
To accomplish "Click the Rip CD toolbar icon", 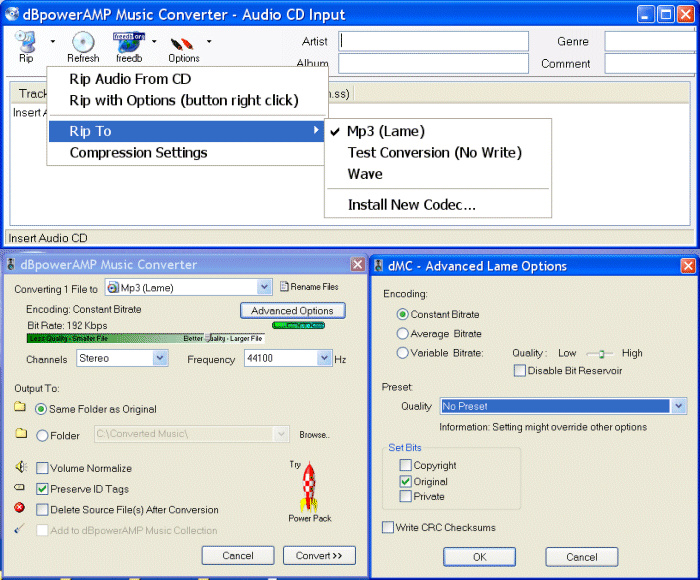I will (25, 42).
